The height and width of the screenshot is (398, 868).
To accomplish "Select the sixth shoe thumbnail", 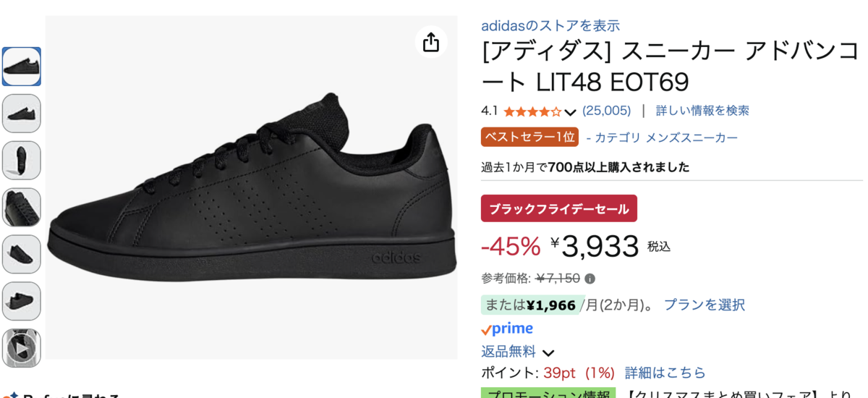I will [x=22, y=301].
